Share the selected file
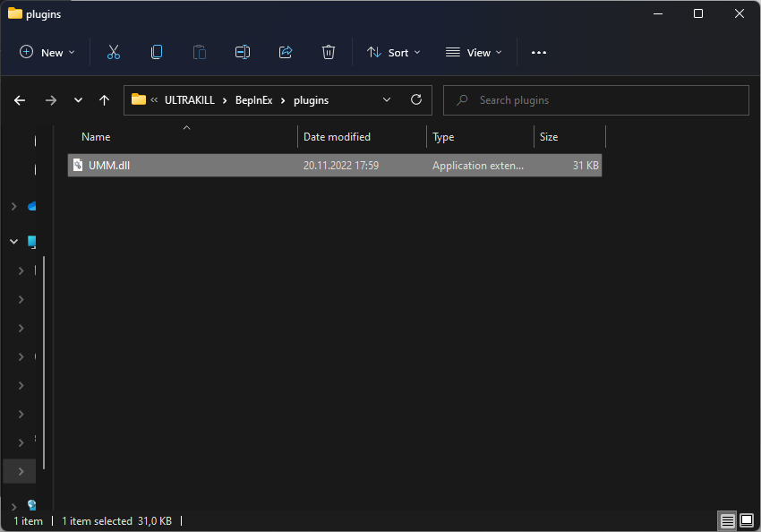761x532 pixels. pos(286,53)
